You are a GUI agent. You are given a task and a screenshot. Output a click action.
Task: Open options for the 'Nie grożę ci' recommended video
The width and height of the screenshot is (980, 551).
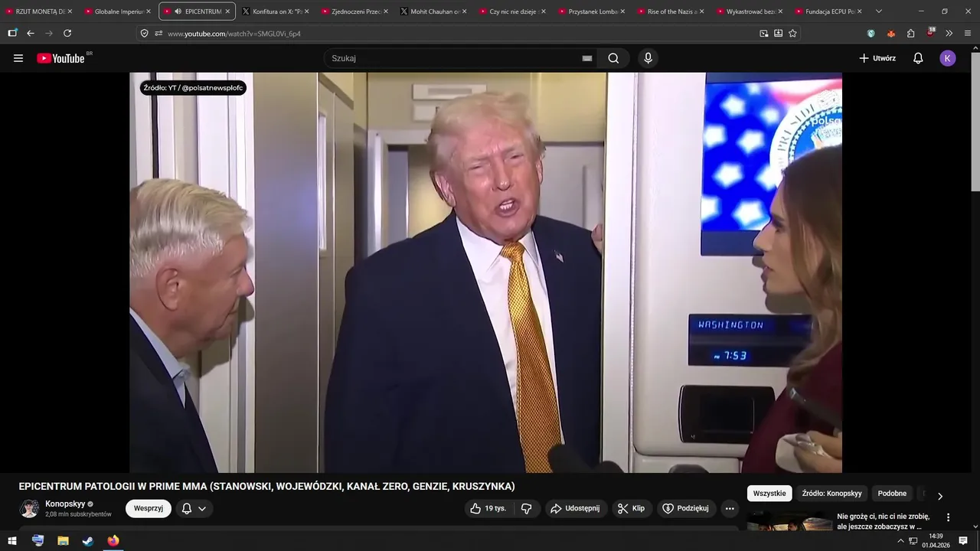click(948, 517)
